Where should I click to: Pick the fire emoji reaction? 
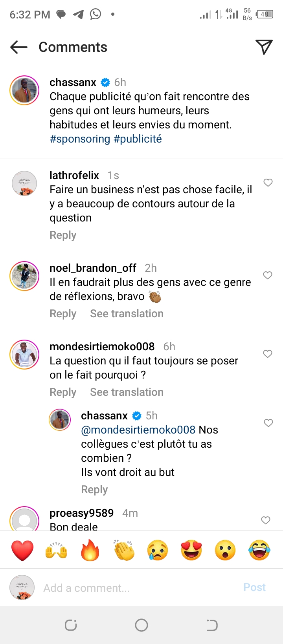point(90,550)
